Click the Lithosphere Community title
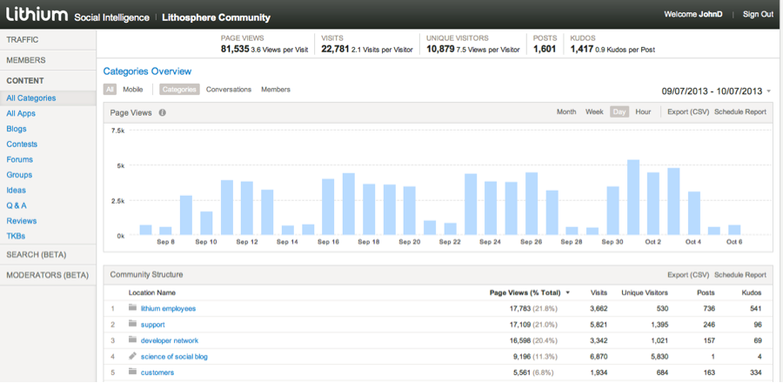783x383 pixels. coord(216,17)
